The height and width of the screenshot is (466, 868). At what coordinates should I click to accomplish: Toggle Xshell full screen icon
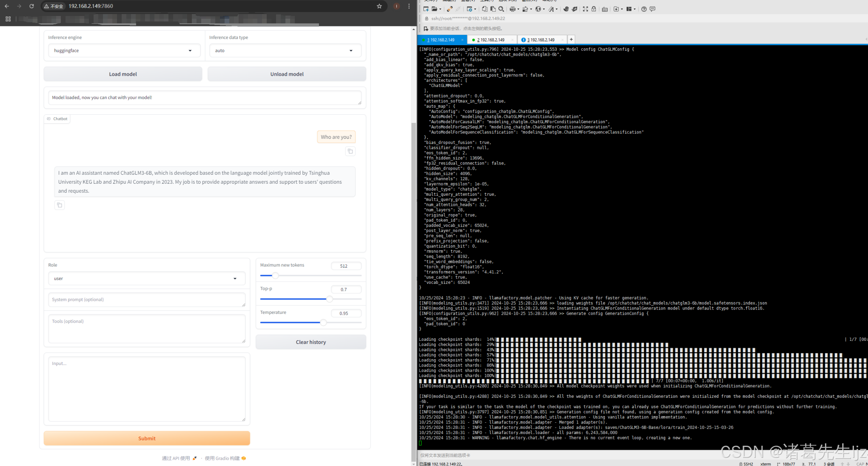[585, 9]
